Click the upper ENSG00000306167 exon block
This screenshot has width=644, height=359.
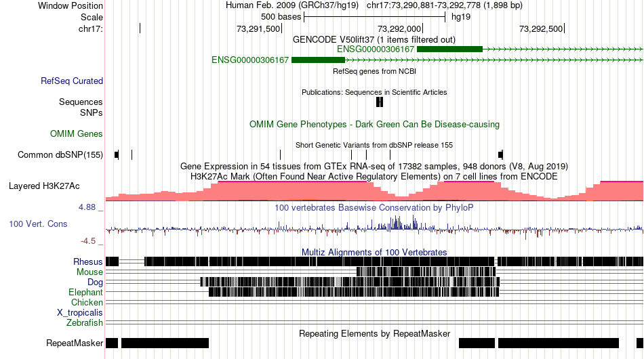(x=449, y=49)
